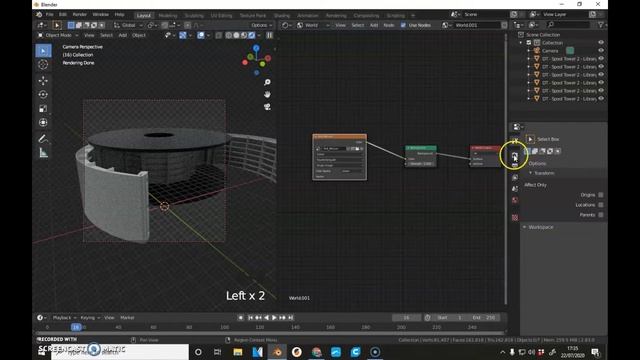
Task: Open the Render menu
Action: [x=79, y=15]
